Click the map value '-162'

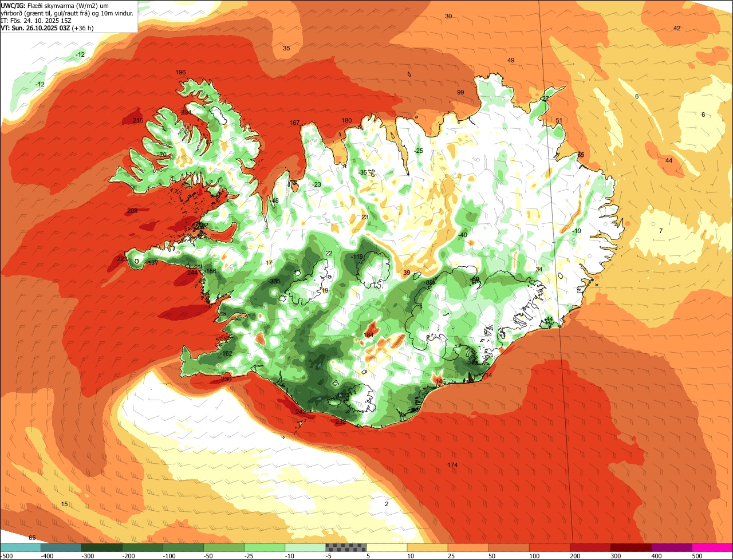pyautogui.click(x=227, y=353)
